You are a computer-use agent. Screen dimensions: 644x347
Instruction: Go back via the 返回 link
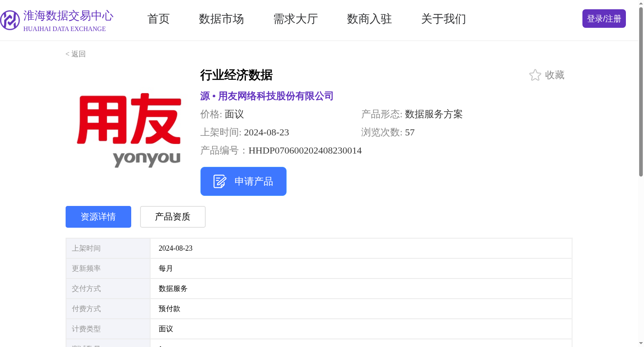(x=76, y=54)
